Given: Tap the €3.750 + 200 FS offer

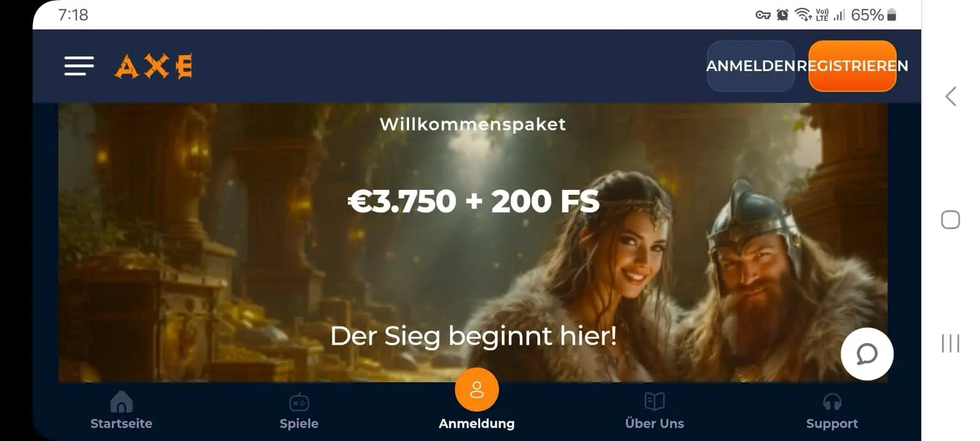Looking at the screenshot, I should (x=473, y=202).
